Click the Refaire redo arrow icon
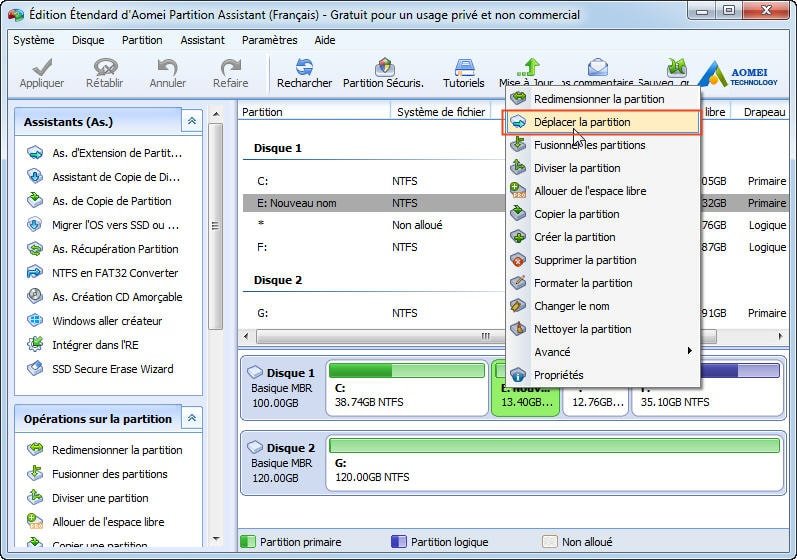The width and height of the screenshot is (797, 560). point(230,67)
